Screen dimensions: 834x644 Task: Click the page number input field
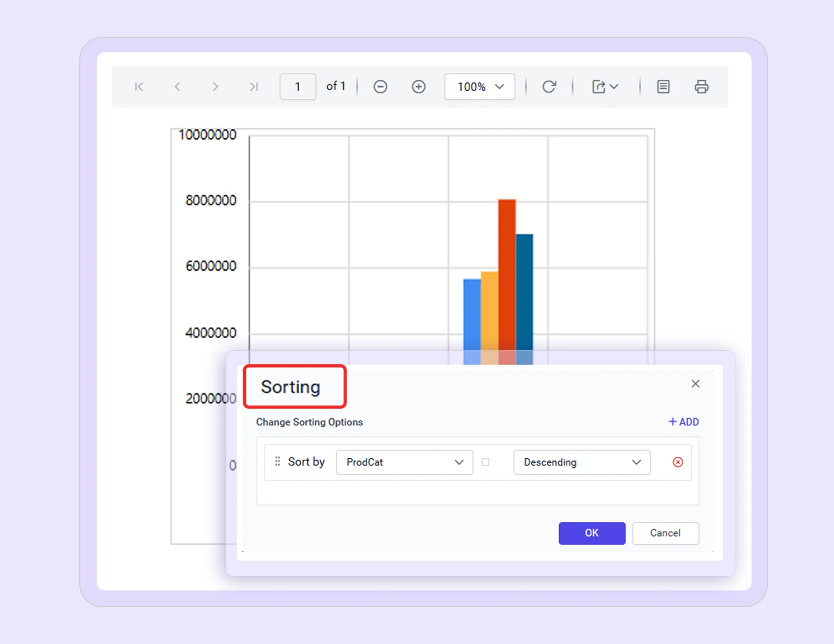click(298, 86)
